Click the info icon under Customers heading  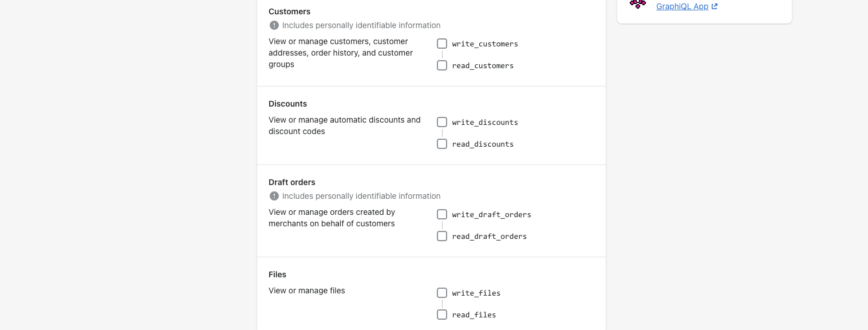274,25
